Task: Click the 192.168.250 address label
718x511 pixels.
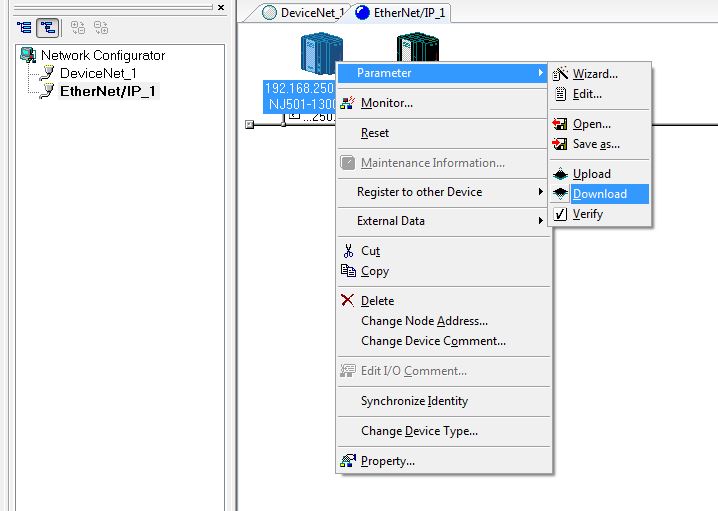Action: pyautogui.click(x=299, y=88)
